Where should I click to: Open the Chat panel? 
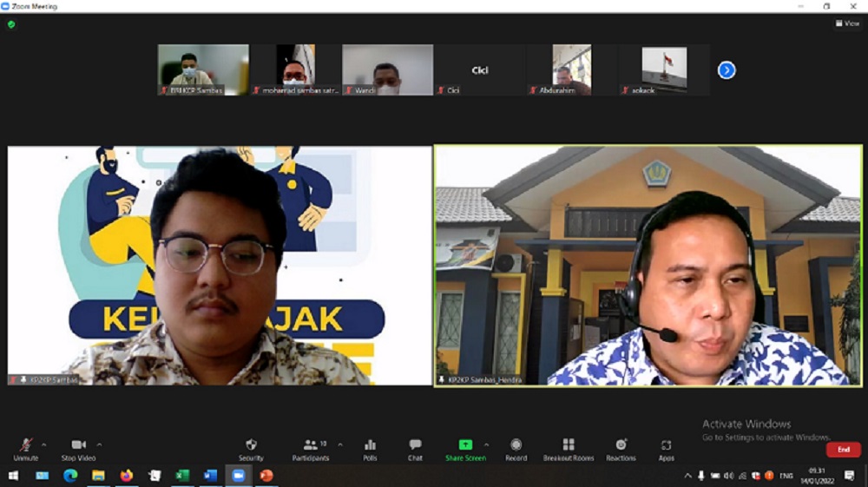(x=415, y=449)
